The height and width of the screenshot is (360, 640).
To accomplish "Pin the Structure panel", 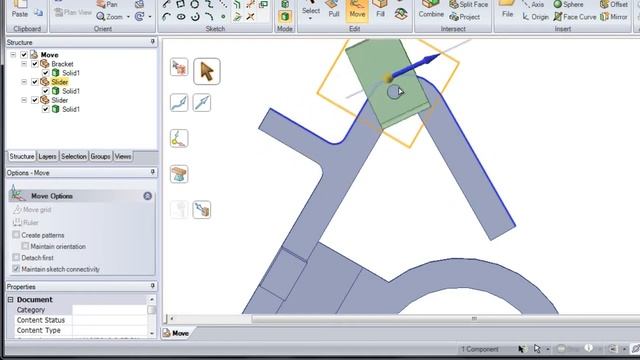I will 153,42.
